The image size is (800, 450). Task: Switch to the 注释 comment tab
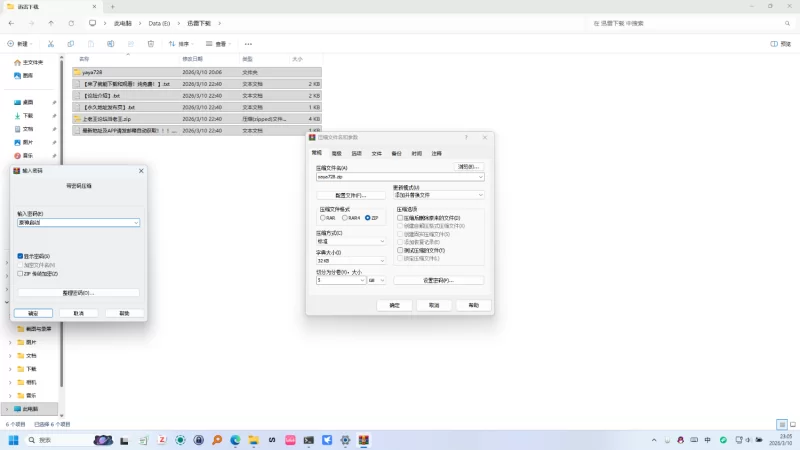pos(437,153)
